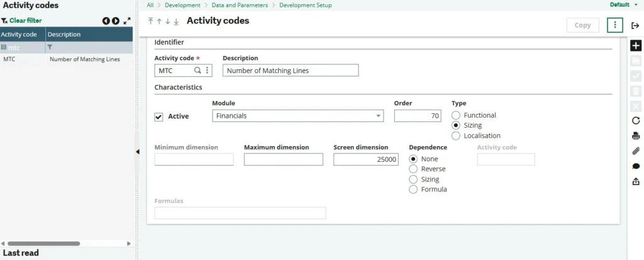The image size is (644, 260).
Task: Click the Screen dimension field 25000
Action: tap(366, 160)
